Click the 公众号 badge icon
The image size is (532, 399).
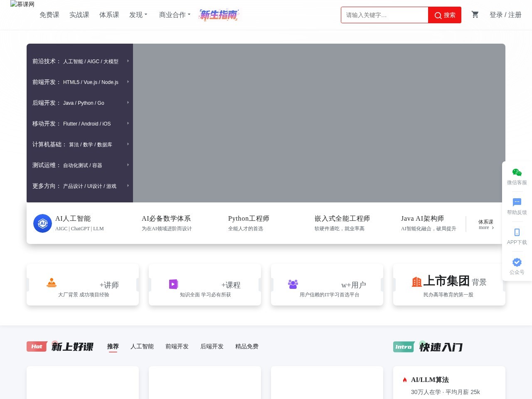[517, 262]
